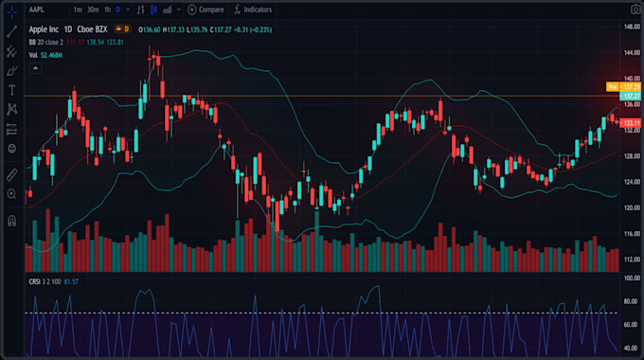Image resolution: width=644 pixels, height=360 pixels.
Task: Click the Apple Inc chart title
Action: 44,29
